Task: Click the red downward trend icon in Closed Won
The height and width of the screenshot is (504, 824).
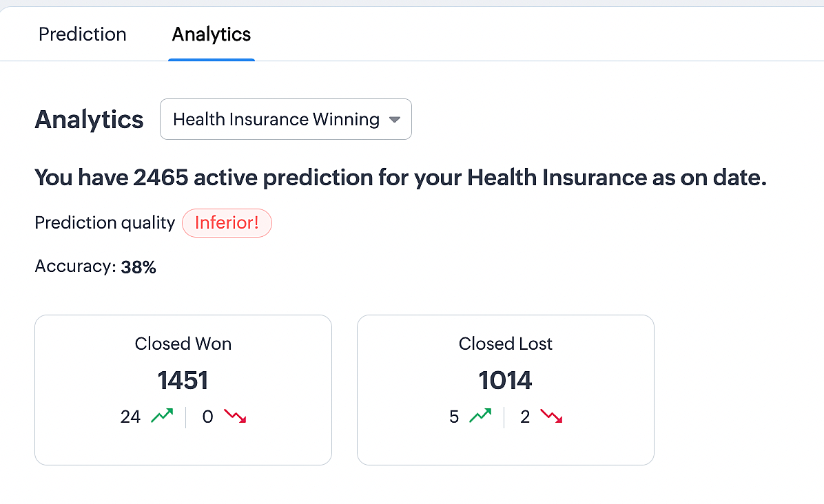Action: 236,416
